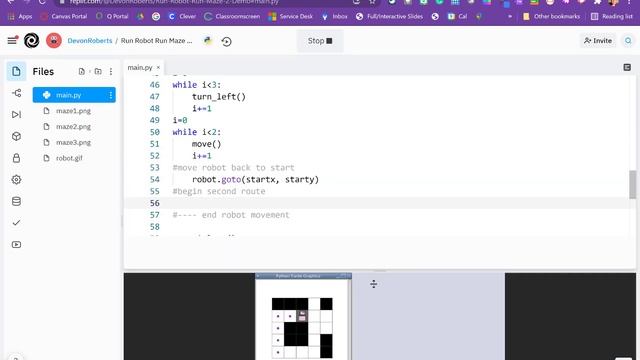Open the search icon at top right
The height and width of the screenshot is (360, 640).
click(628, 40)
